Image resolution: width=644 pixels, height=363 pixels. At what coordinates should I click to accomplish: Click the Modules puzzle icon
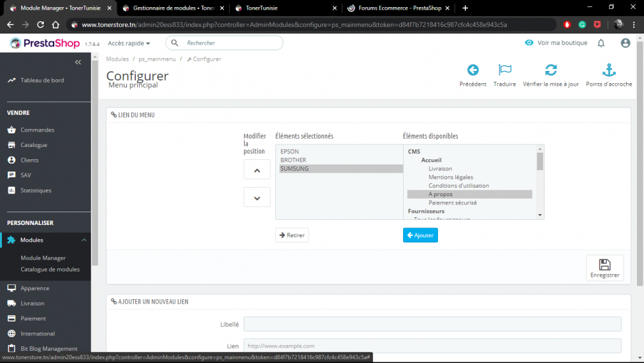[11, 240]
